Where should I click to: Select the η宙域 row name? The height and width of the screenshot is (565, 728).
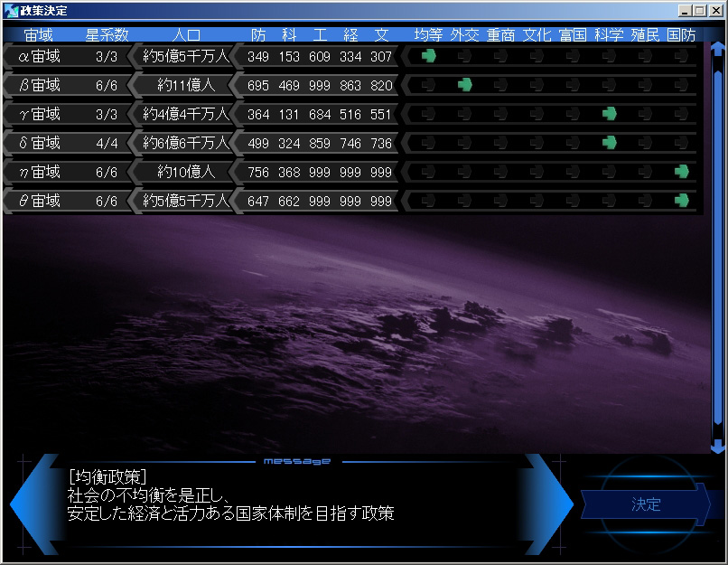39,172
